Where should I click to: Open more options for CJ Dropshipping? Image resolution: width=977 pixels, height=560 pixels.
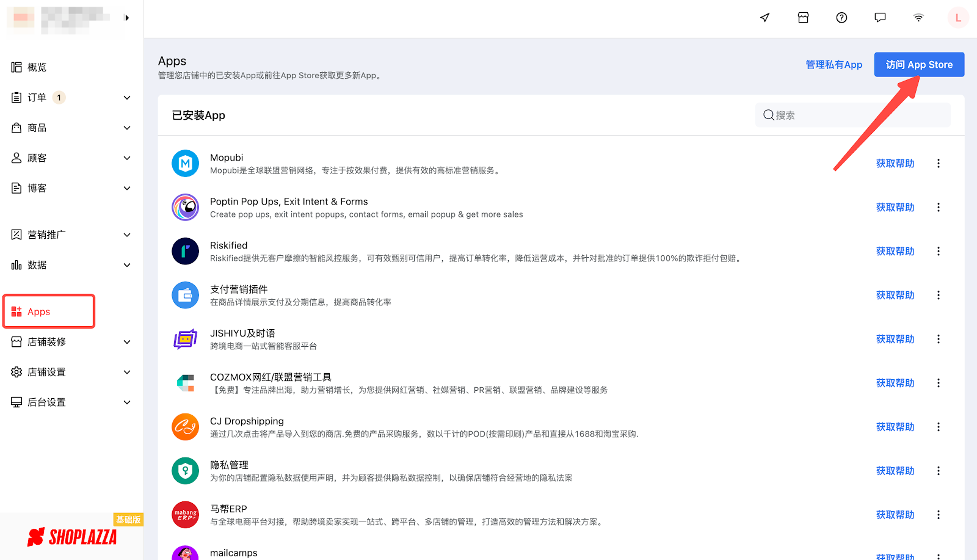[x=939, y=427]
